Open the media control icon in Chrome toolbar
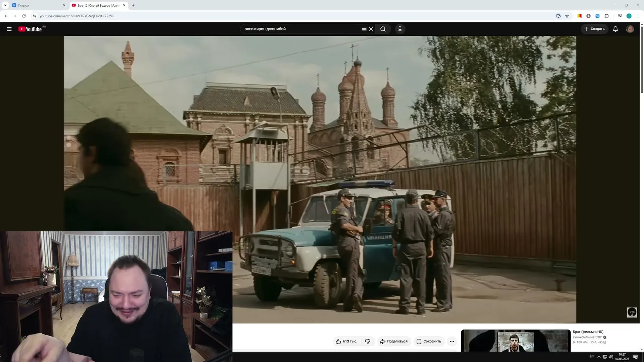 coord(619,16)
